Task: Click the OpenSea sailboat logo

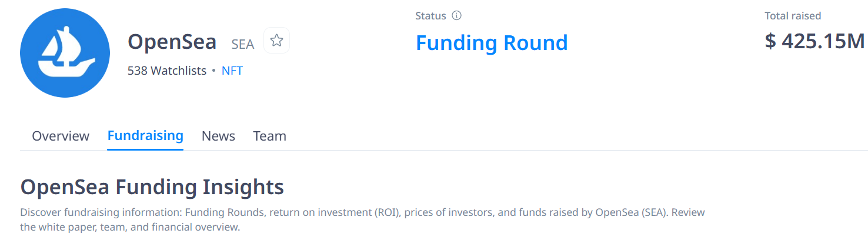Action: coord(65,53)
